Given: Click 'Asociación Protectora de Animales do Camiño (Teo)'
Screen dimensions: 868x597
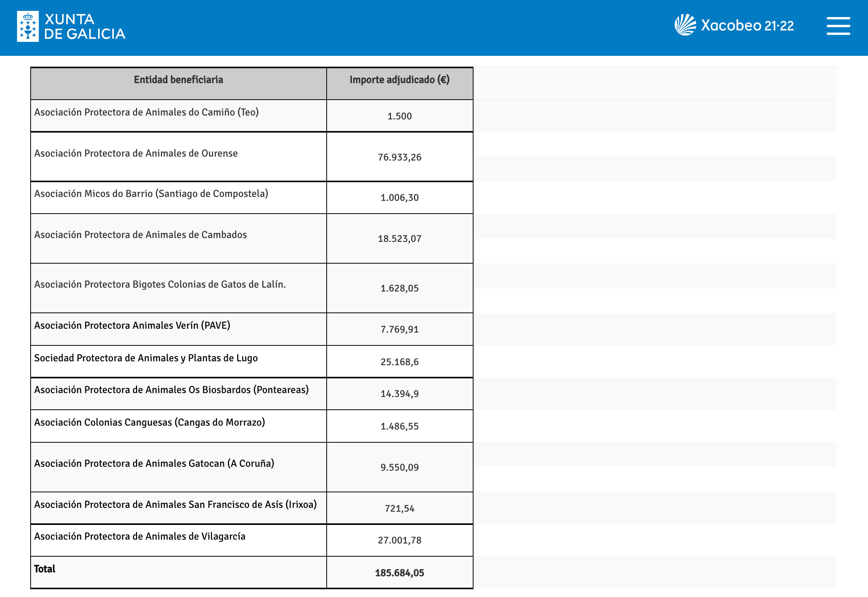Looking at the screenshot, I should (146, 112).
